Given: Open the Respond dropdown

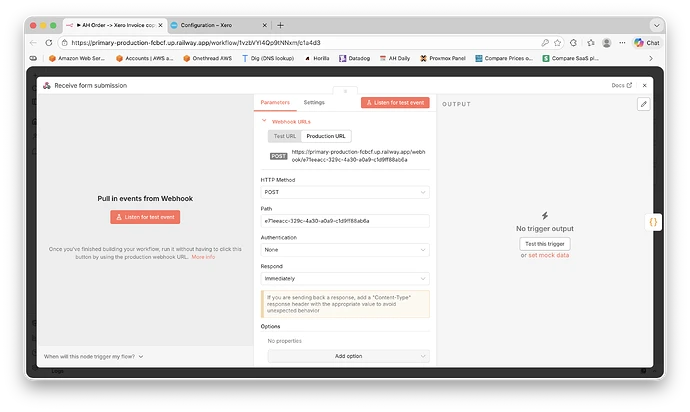Looking at the screenshot, I should coord(345,278).
